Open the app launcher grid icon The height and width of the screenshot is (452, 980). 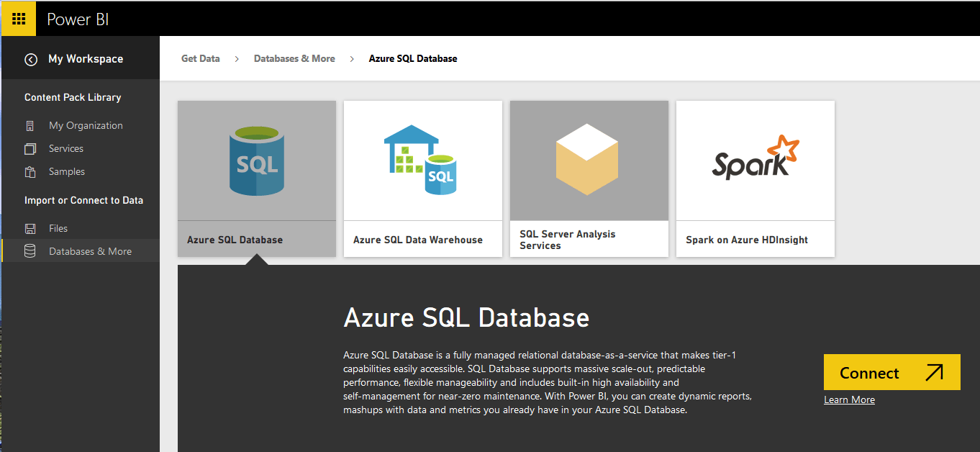[17, 17]
